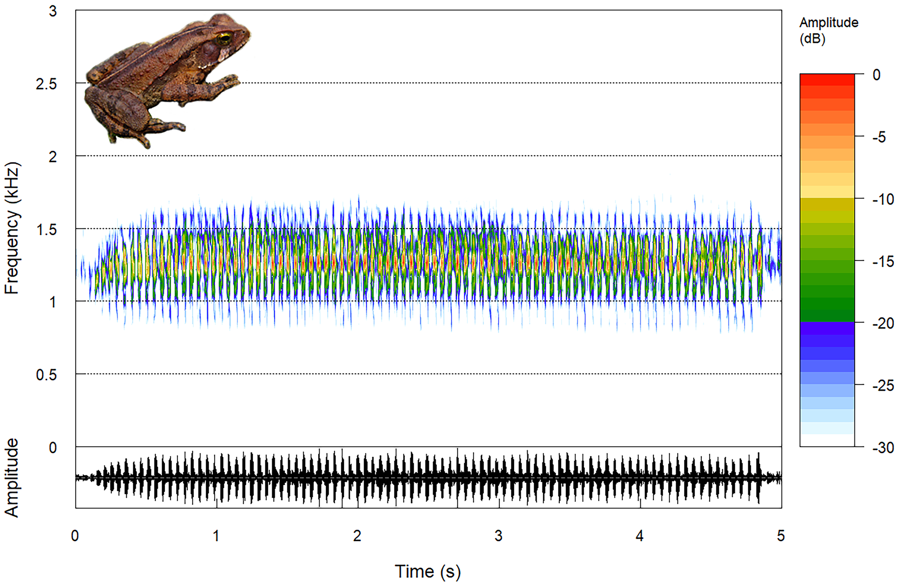Click the toad photo thumbnail
Screen dimensions: 901x588
tap(167, 81)
